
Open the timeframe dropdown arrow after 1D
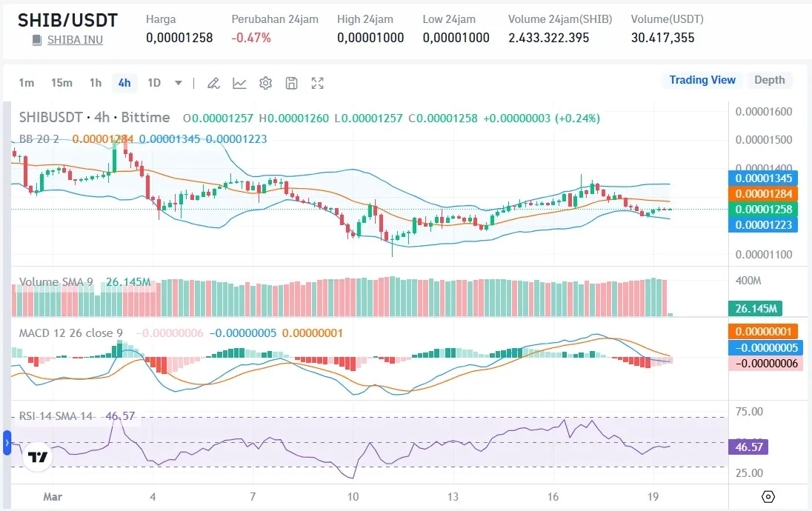coord(178,83)
